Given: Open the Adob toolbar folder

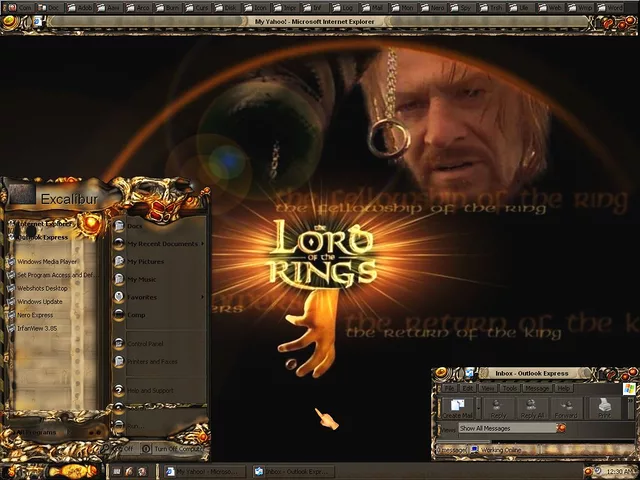Looking at the screenshot, I should [80, 7].
